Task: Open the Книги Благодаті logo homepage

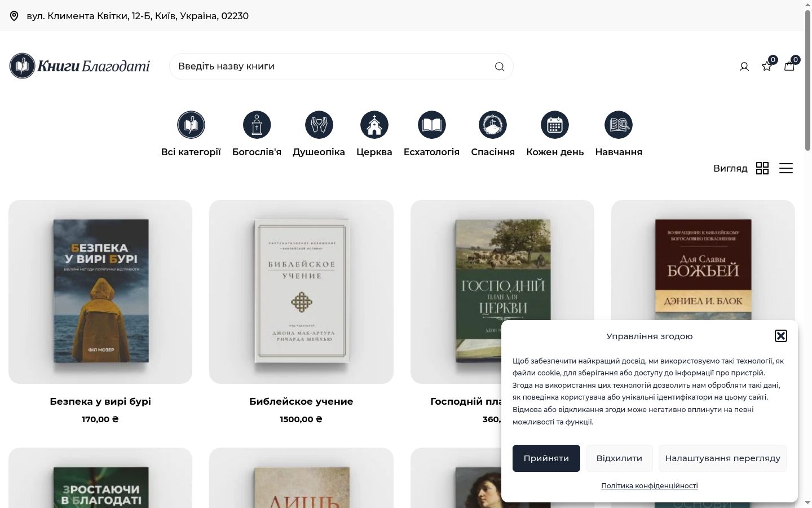Action: coord(80,66)
